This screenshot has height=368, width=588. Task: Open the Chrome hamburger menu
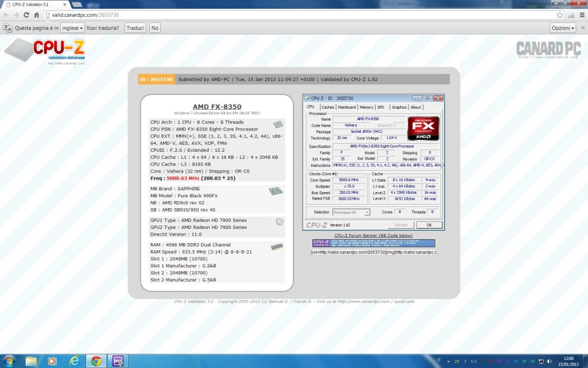[x=582, y=15]
